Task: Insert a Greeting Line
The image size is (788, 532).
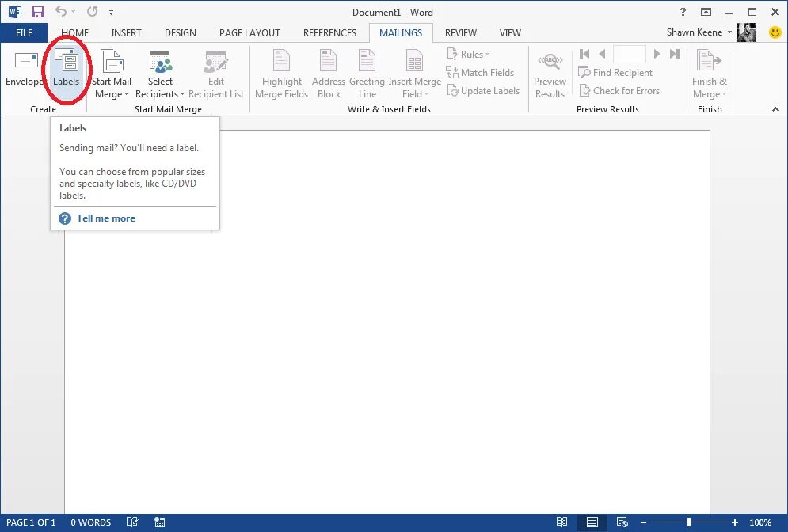Action: tap(367, 74)
